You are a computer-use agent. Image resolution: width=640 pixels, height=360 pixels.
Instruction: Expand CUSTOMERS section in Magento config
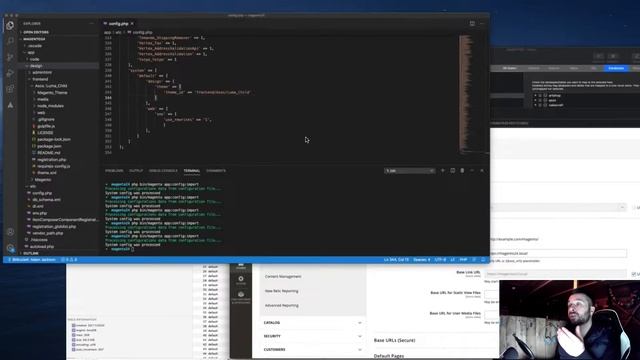(312, 349)
